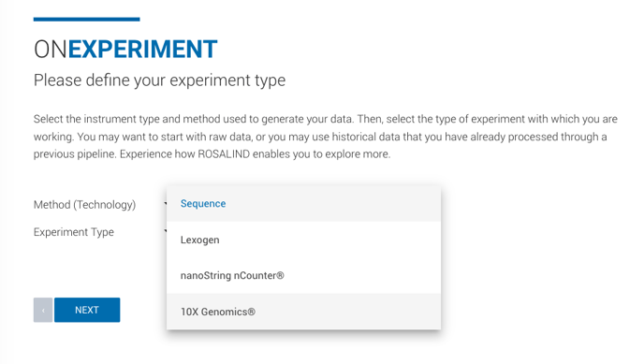Expand the Experiment Type dropdown

coord(165,231)
